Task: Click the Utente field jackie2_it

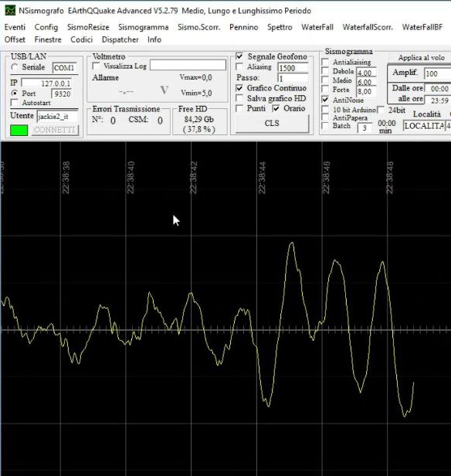Action: coord(57,116)
